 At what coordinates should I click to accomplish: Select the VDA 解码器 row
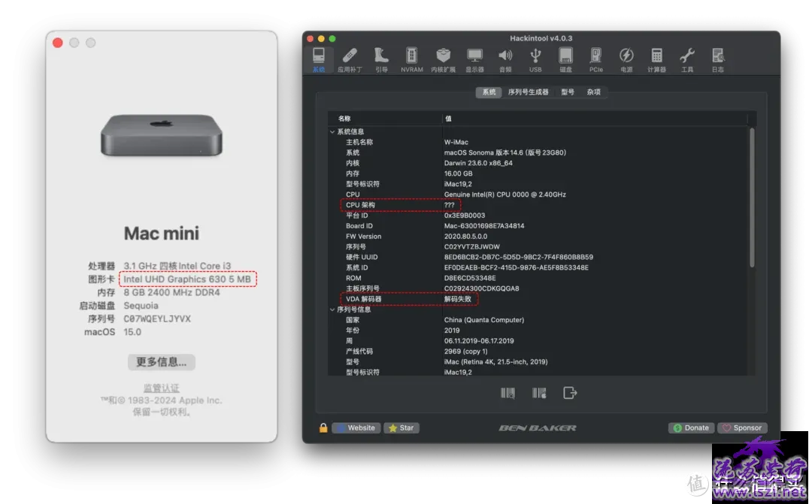538,299
